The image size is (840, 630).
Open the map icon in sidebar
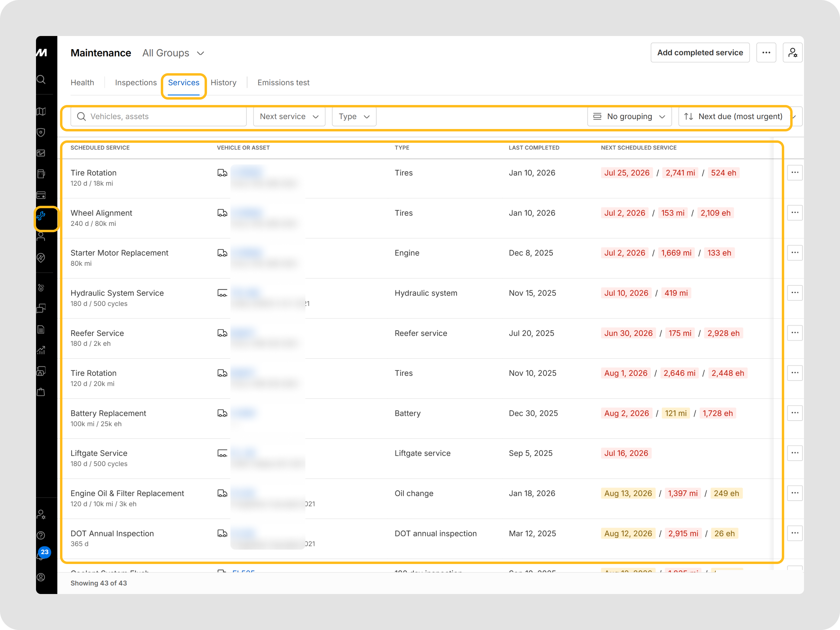[41, 111]
